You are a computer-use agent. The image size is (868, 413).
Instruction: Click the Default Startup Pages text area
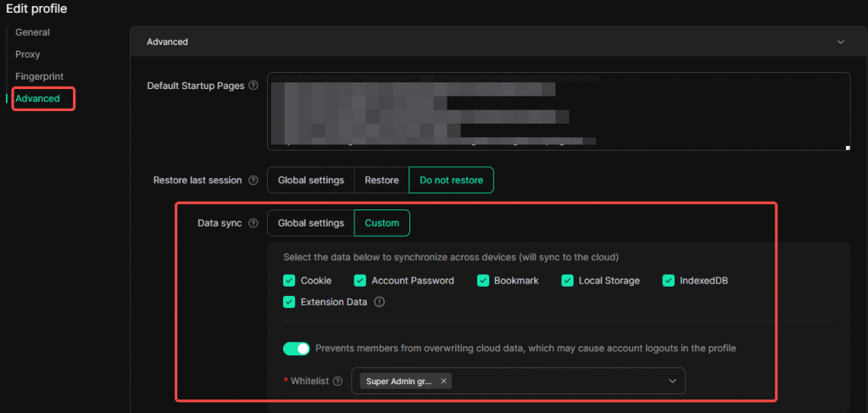tap(558, 111)
